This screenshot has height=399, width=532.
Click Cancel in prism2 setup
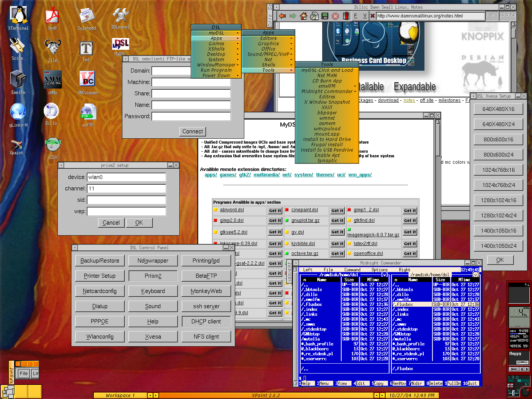(x=111, y=223)
